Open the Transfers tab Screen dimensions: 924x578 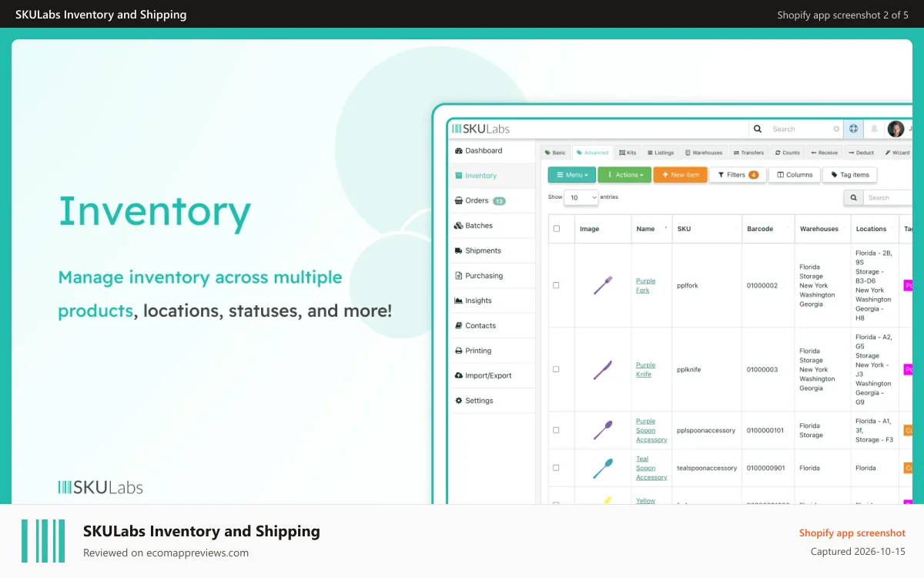click(x=748, y=153)
